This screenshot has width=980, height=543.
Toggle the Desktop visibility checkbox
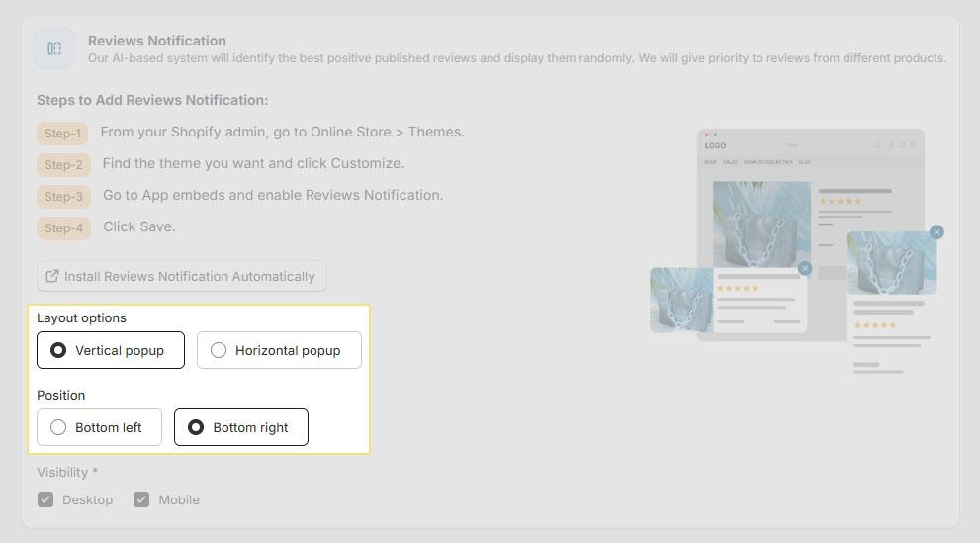[45, 499]
